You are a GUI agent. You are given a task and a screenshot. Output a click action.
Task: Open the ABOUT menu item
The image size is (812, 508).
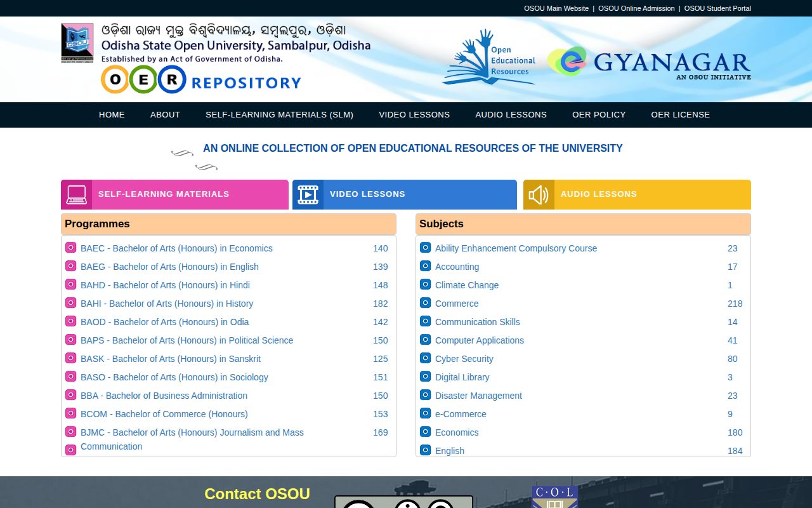(165, 115)
